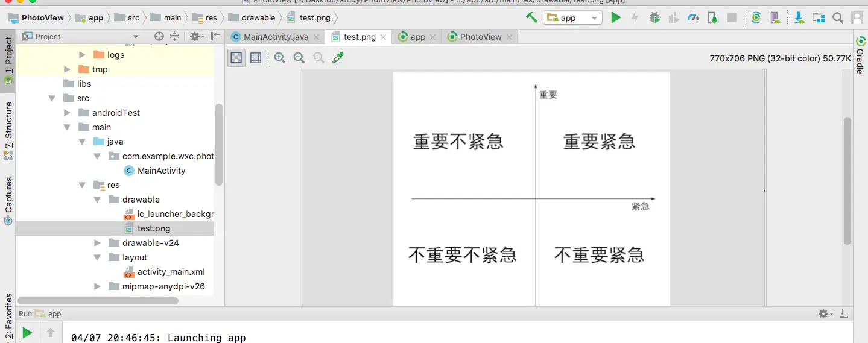Click the Search Everywhere magnifier icon
The image size is (868, 343).
(x=838, y=18)
